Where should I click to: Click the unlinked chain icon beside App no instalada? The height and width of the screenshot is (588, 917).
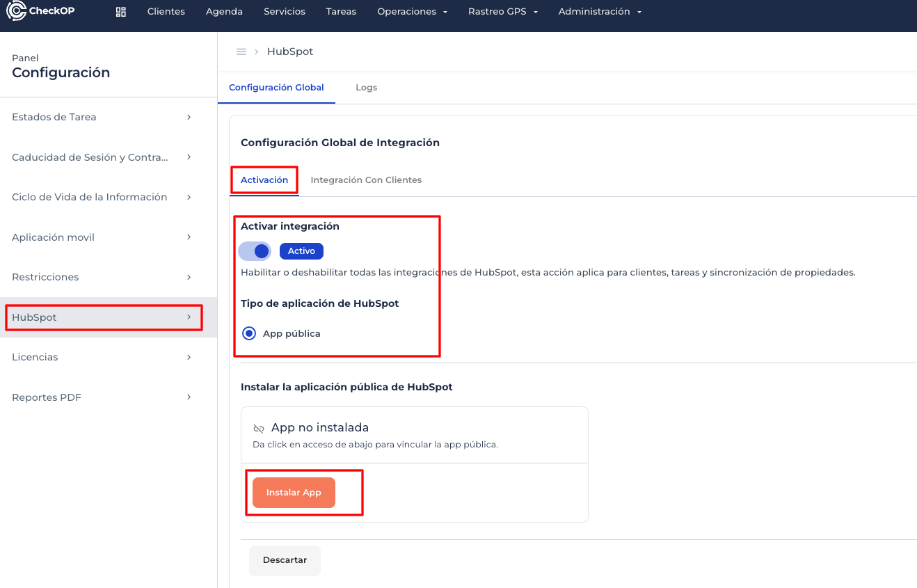pyautogui.click(x=259, y=429)
